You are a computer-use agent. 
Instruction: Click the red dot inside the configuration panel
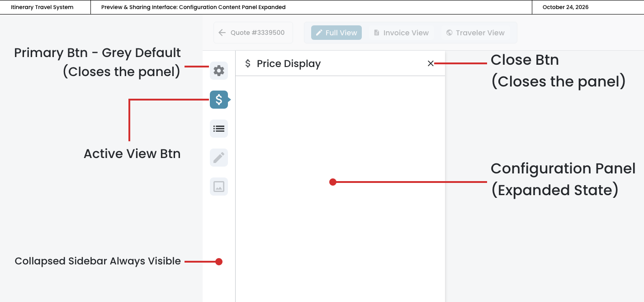333,182
